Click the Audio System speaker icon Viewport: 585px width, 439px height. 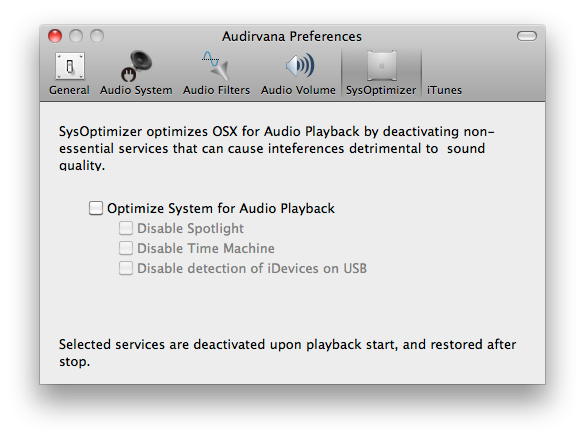[136, 66]
